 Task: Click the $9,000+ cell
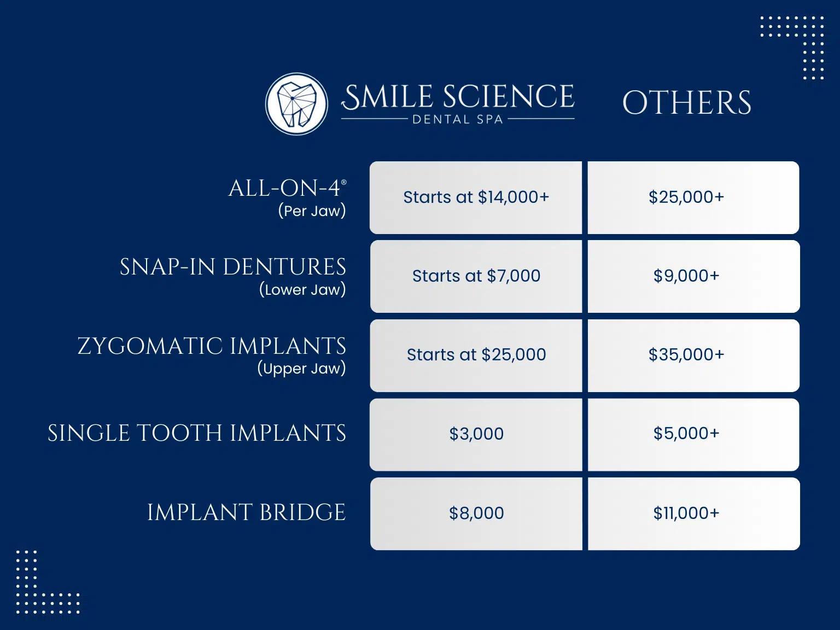point(693,276)
